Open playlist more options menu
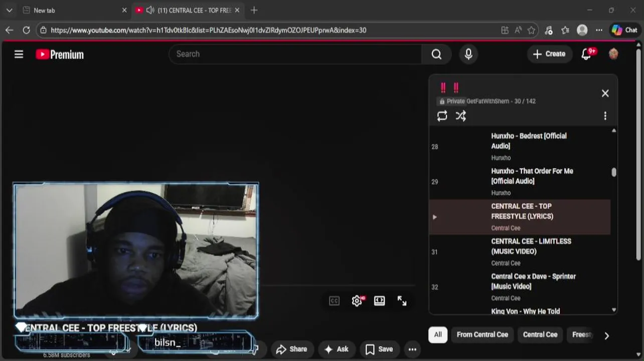 point(605,116)
